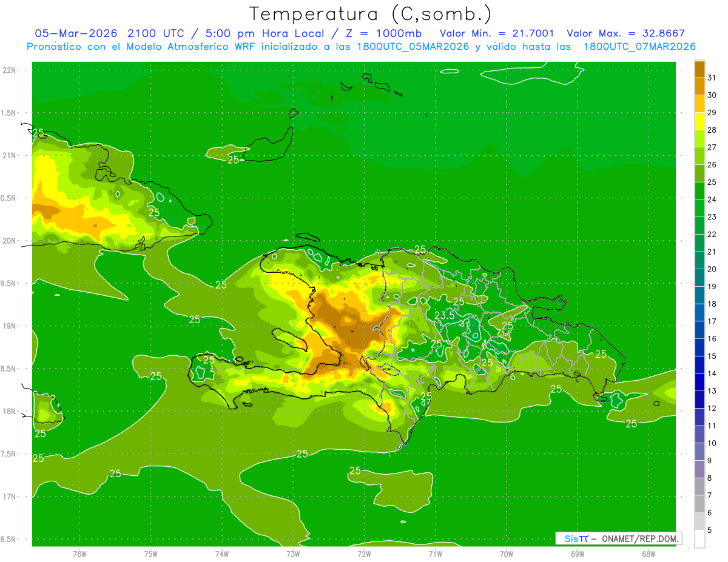
Task: Click the white swatch below legend value 5
Action: coord(699,539)
